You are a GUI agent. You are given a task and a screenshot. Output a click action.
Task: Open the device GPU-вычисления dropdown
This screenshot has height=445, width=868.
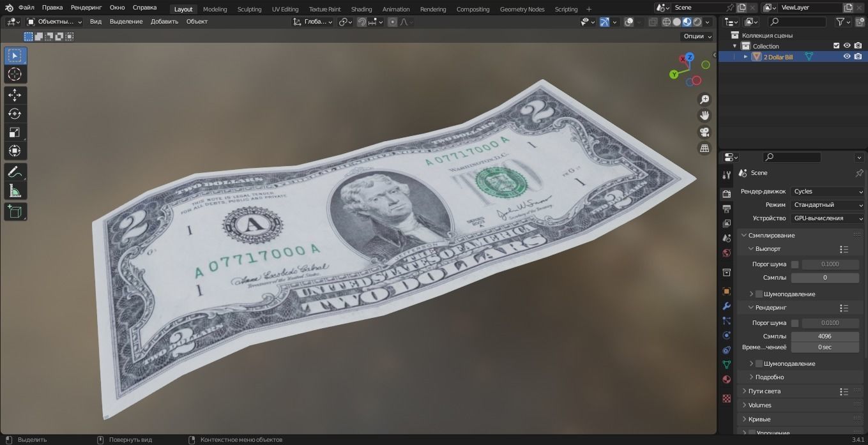[828, 218]
